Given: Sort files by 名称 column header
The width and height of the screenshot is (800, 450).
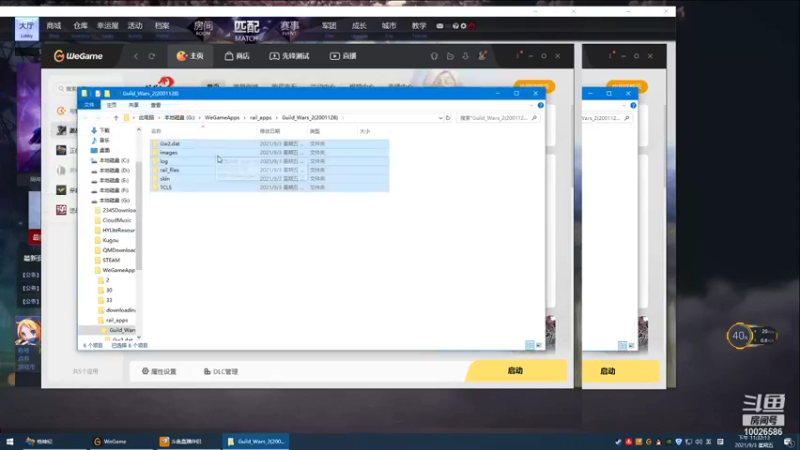Looking at the screenshot, I should (156, 132).
